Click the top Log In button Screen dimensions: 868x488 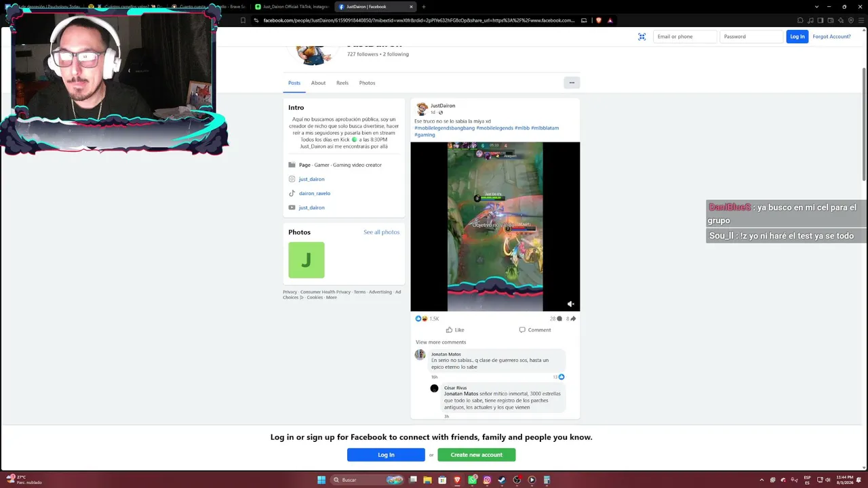point(797,37)
